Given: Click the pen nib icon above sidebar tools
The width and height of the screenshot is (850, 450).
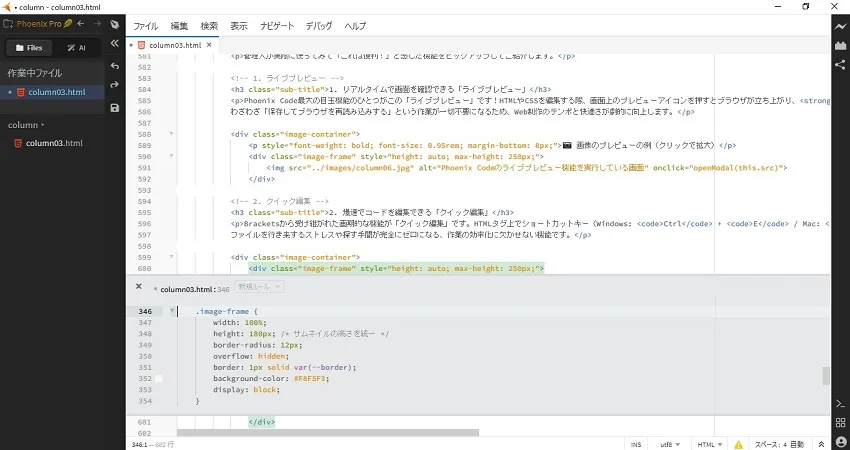Looking at the screenshot, I should (x=114, y=24).
